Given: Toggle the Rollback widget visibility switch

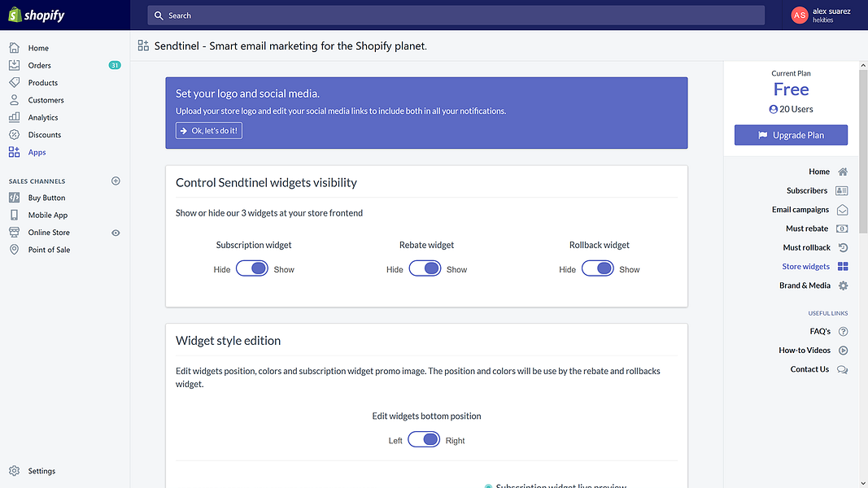Looking at the screenshot, I should 598,269.
